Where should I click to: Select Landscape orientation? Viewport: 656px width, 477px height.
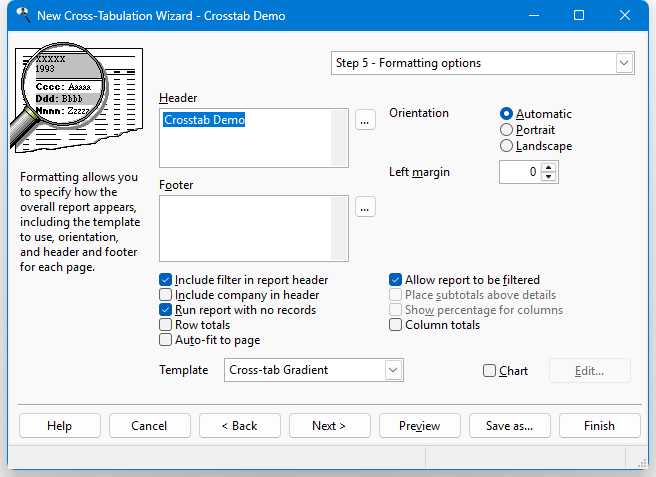507,146
